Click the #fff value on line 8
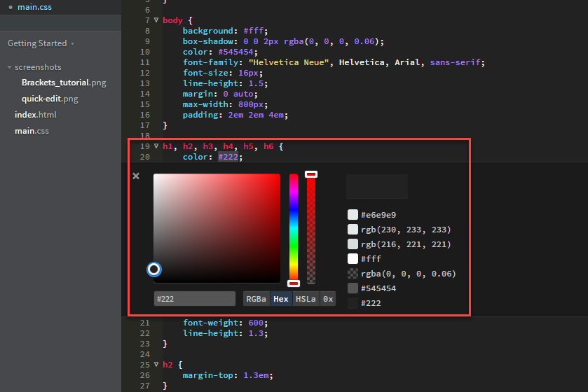Viewport: 588px width, 392px height. 253,31
